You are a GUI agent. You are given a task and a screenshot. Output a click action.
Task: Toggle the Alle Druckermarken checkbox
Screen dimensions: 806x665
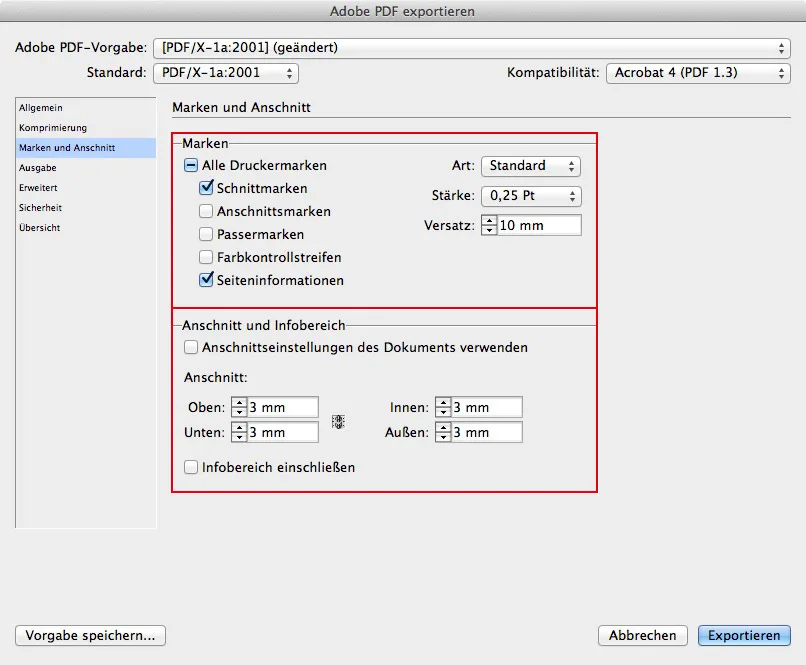pyautogui.click(x=191, y=165)
